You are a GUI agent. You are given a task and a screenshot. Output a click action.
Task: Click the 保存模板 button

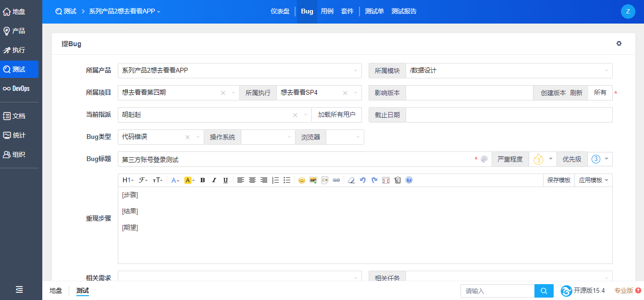[559, 180]
